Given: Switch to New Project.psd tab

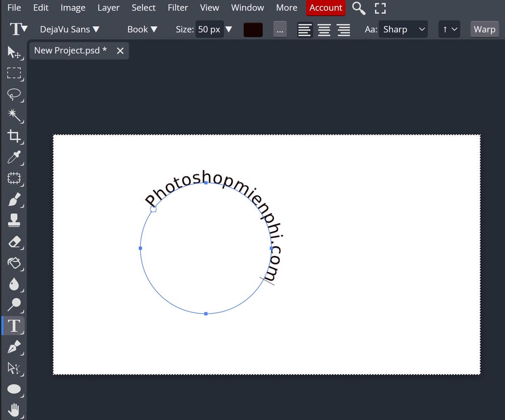Looking at the screenshot, I should 71,50.
